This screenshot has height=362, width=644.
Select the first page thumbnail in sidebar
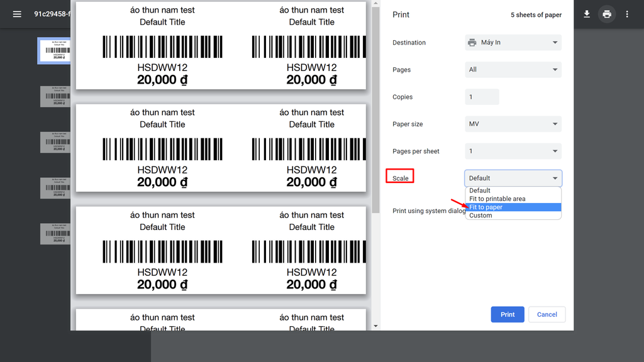(55, 50)
